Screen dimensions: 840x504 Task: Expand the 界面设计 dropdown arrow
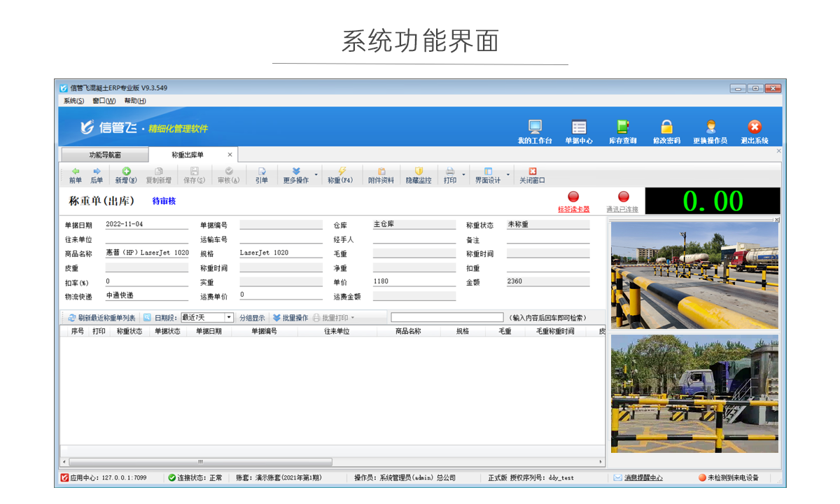click(x=509, y=175)
